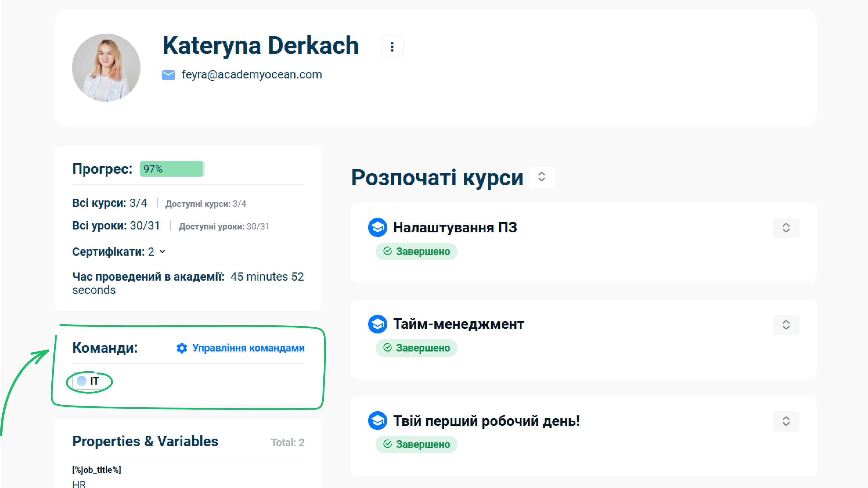
Task: Open the three-dot menu beside Kateryna Derkach
Action: 392,46
